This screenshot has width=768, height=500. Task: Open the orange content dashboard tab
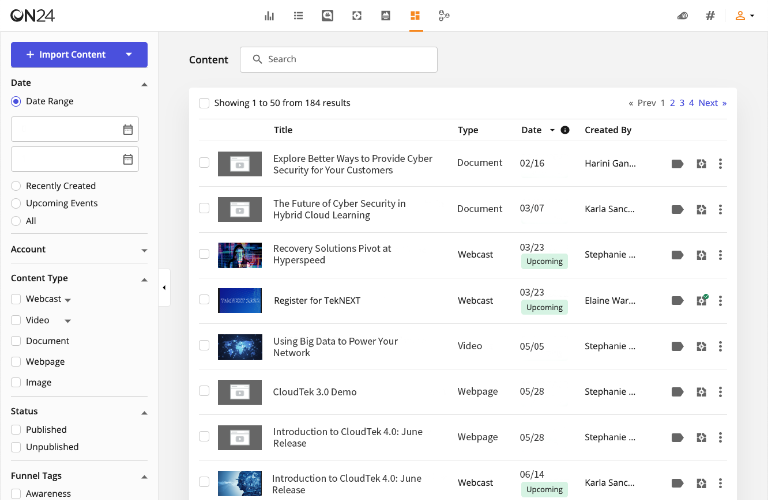click(415, 16)
